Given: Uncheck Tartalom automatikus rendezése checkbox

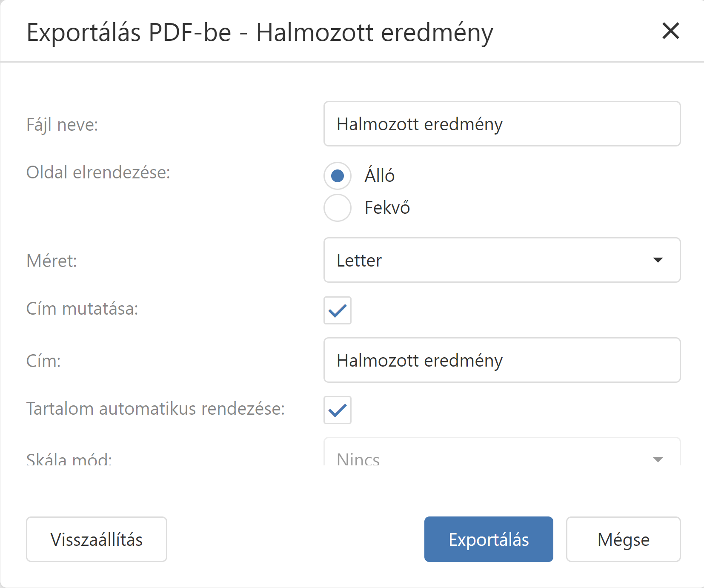Looking at the screenshot, I should 338,410.
